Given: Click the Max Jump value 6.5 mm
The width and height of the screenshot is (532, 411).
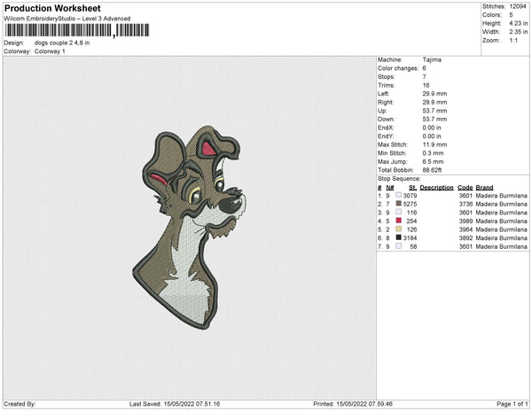Looking at the screenshot, I should [x=433, y=161].
